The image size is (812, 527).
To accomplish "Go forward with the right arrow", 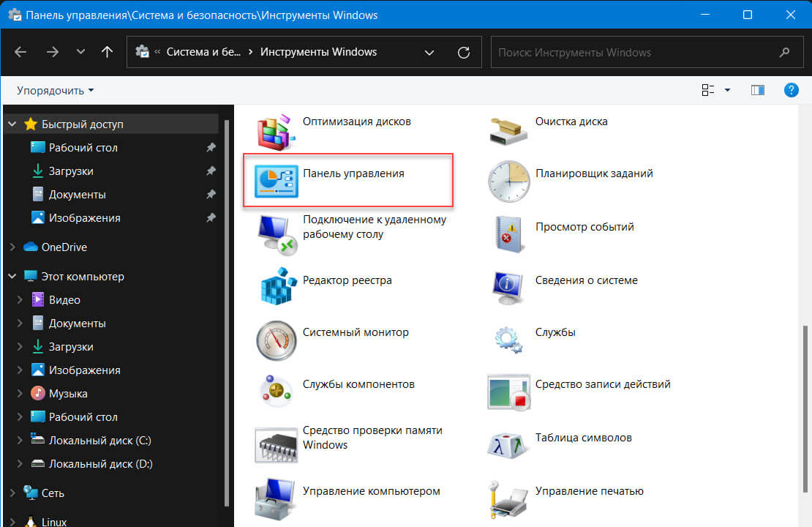I will coord(52,52).
